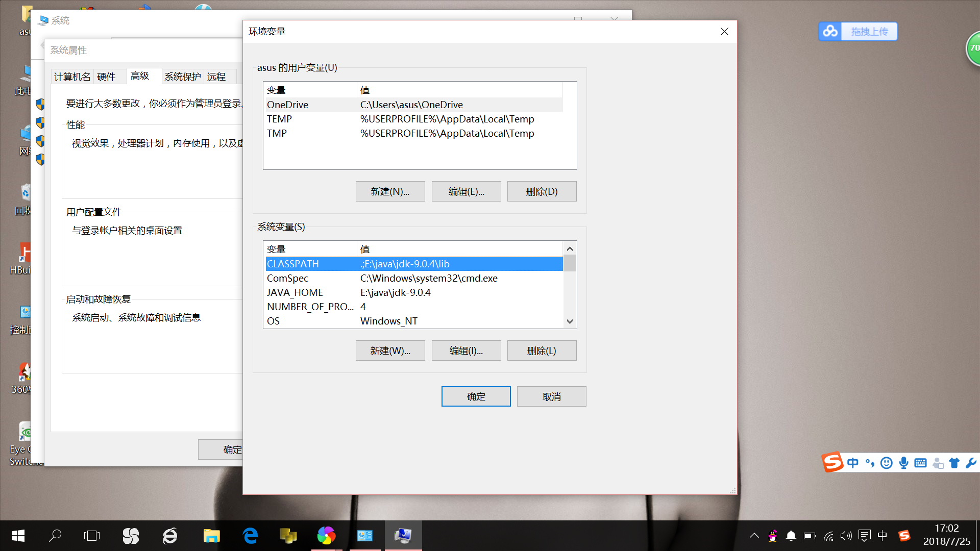Open Sogou emoji smiley panel
The image size is (980, 551).
[x=887, y=463]
